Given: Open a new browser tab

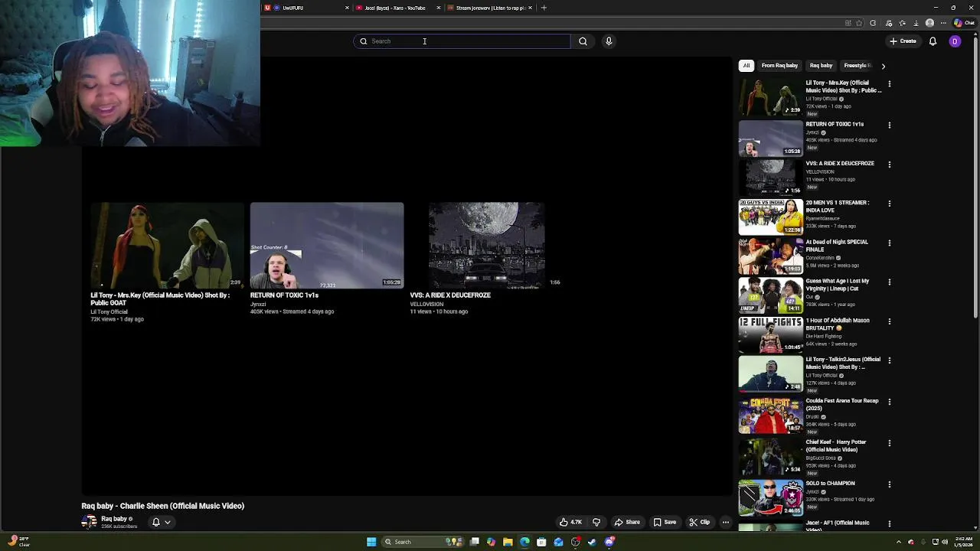Looking at the screenshot, I should 544,8.
